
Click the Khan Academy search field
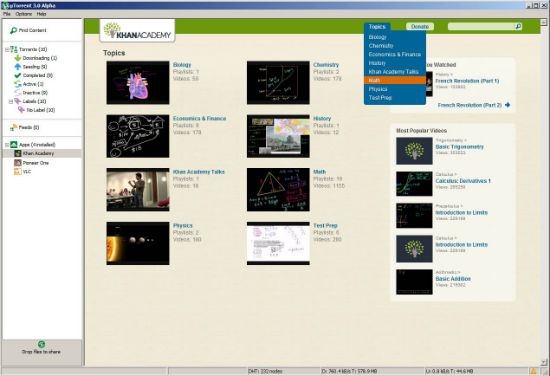[x=481, y=27]
